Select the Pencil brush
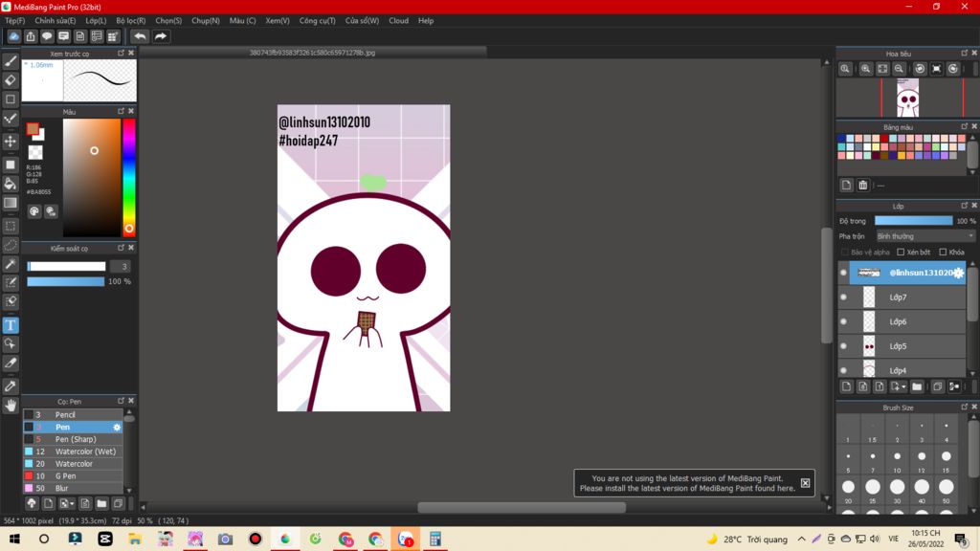980x551 pixels. point(73,415)
